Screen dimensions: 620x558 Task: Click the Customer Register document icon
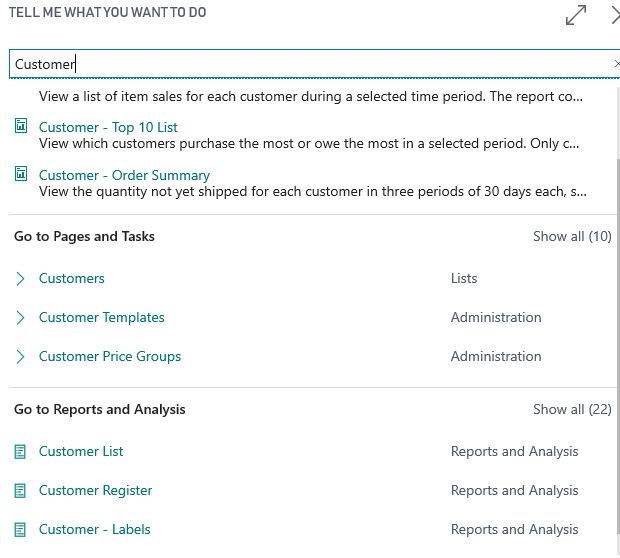[20, 490]
